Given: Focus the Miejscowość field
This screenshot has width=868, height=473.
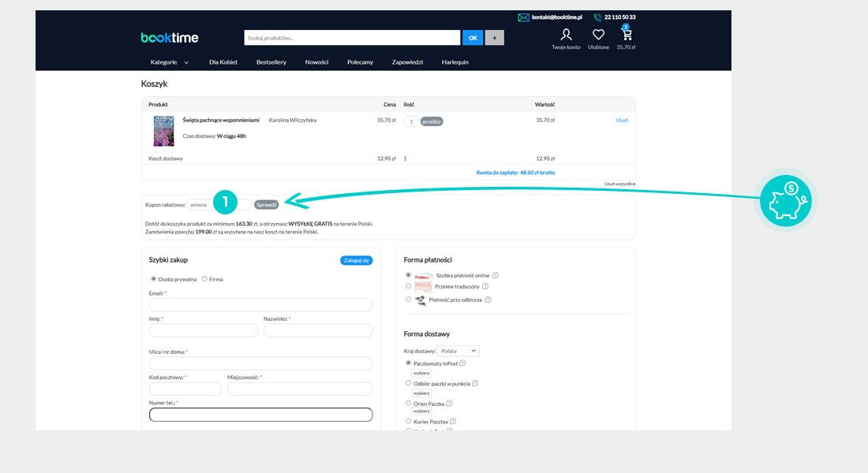Looking at the screenshot, I should [300, 389].
